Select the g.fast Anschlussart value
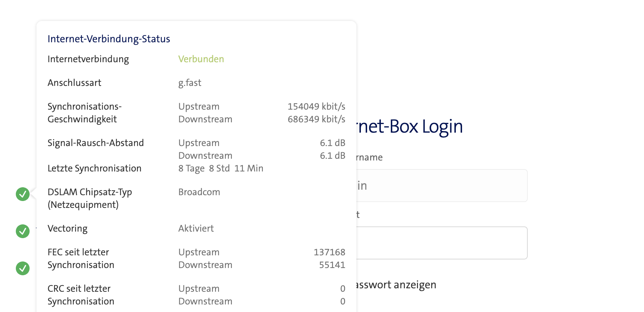 click(190, 83)
